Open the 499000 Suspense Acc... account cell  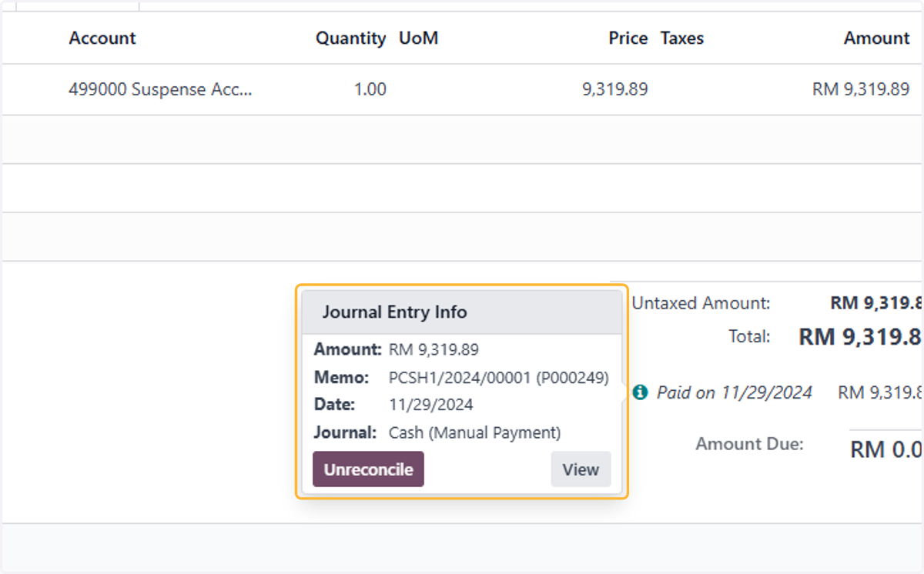(160, 89)
